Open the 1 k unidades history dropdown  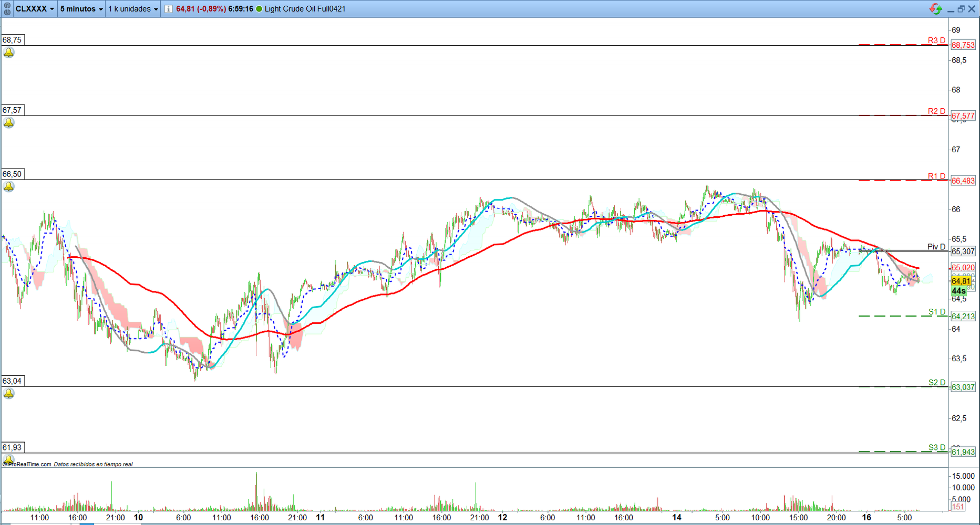pos(133,9)
